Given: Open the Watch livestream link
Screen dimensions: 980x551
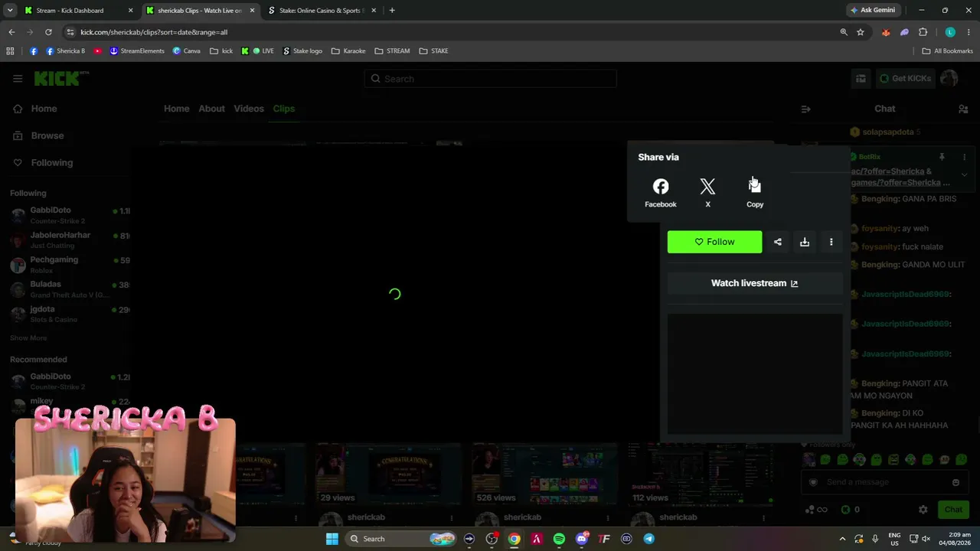Looking at the screenshot, I should (755, 283).
